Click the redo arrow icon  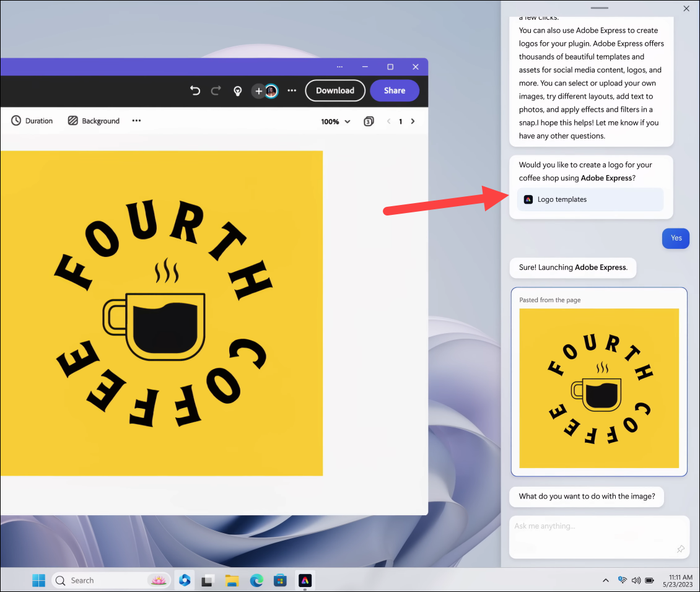pyautogui.click(x=216, y=90)
